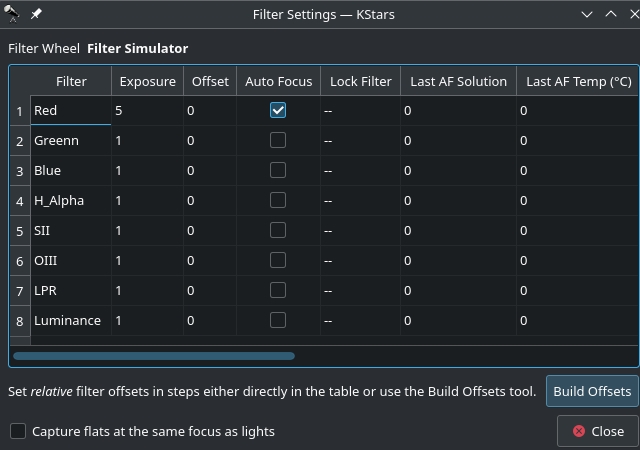
Task: Click the Auto Focus column header
Action: tap(278, 81)
